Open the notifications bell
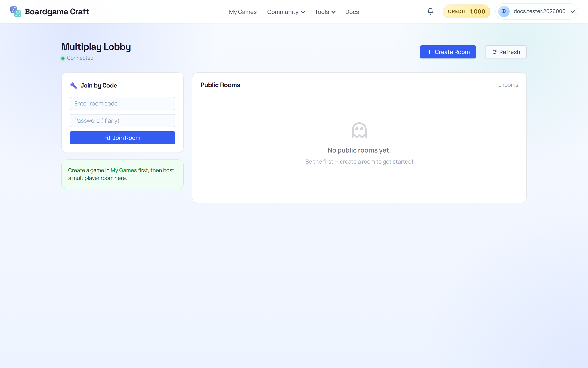Screen dimensions: 588x368 (x=430, y=11)
